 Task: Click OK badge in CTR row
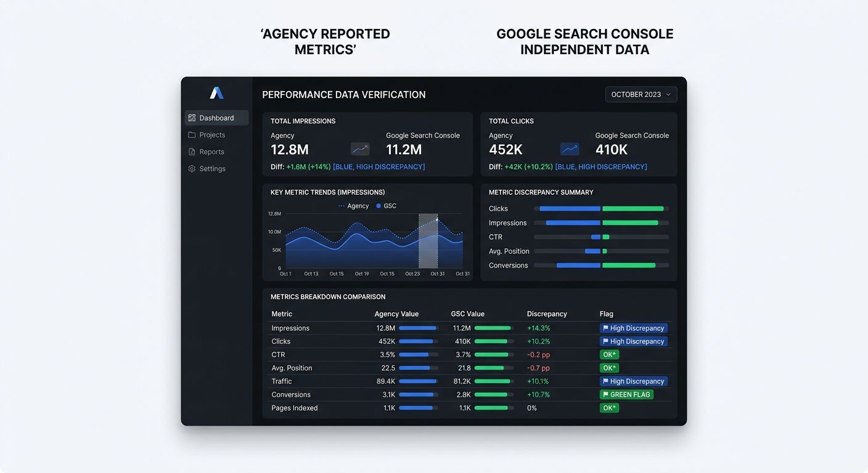click(609, 355)
